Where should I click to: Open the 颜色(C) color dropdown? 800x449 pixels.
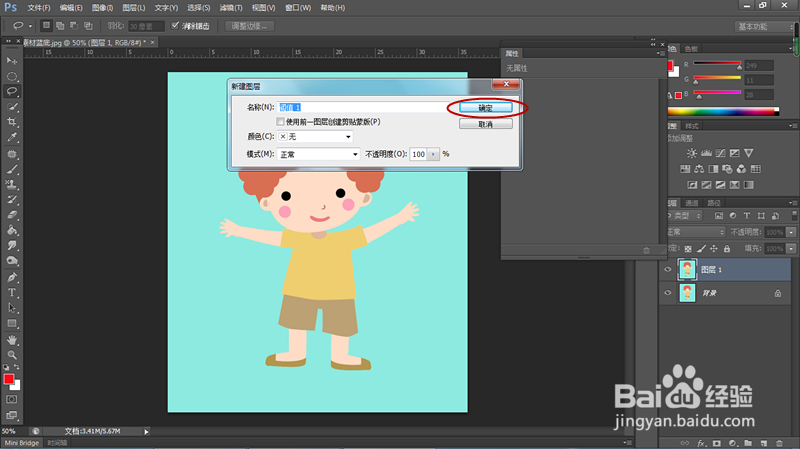pos(315,137)
